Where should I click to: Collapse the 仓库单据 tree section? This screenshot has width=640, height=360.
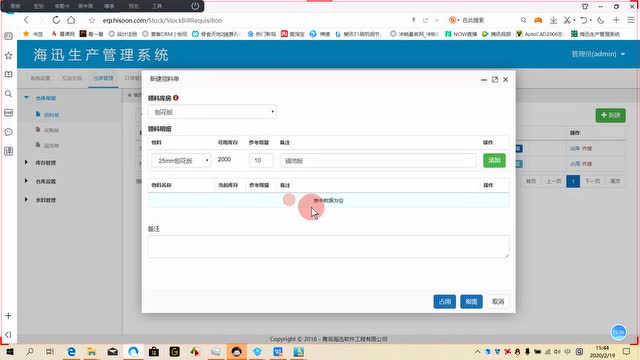click(27, 98)
